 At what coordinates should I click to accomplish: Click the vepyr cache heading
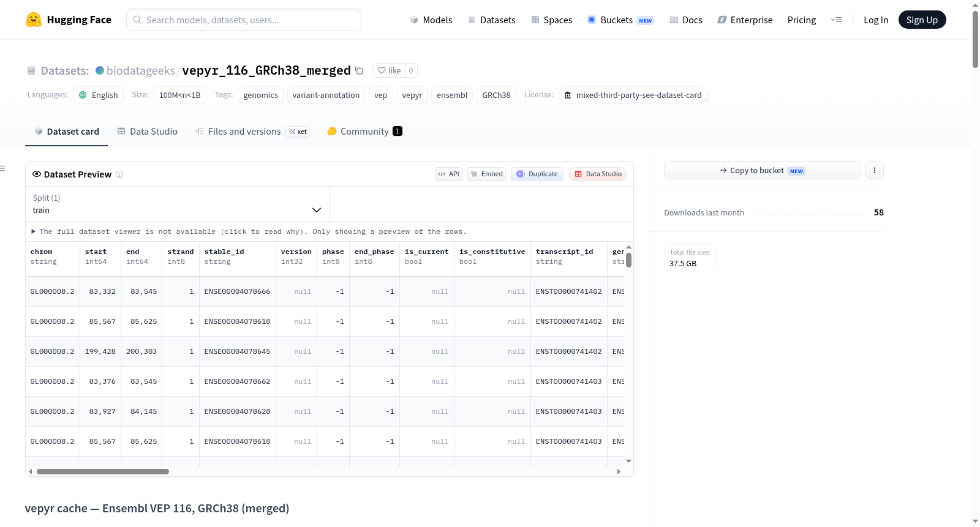pos(157,509)
